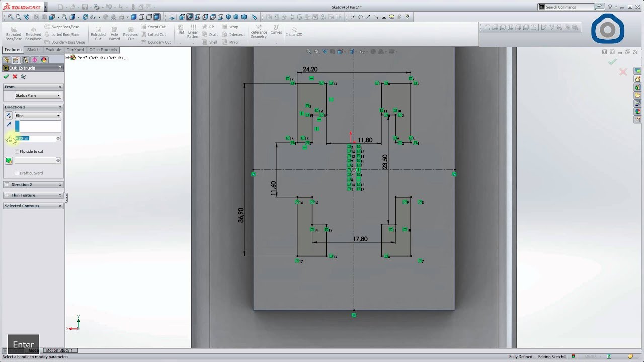Select the Hole Wizard tool
Image resolution: width=644 pixels, height=362 pixels.
click(114, 34)
